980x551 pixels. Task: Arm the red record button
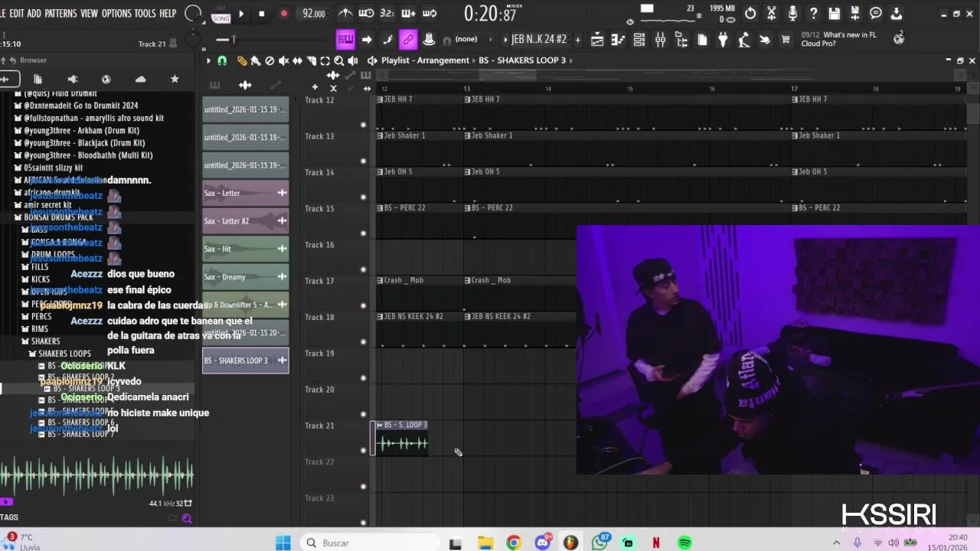[x=284, y=14]
